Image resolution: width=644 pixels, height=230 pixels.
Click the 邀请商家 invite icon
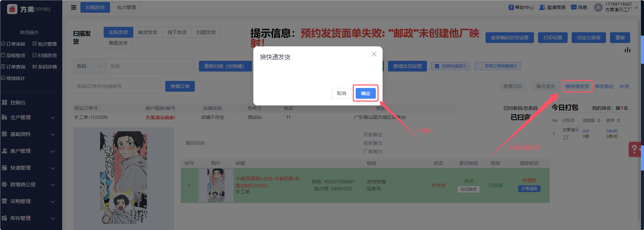[x=542, y=7]
